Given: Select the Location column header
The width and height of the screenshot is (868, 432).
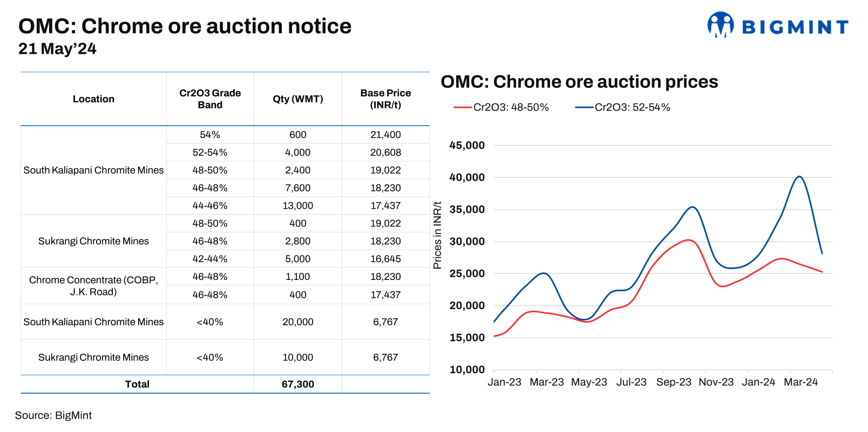Looking at the screenshot, I should (x=93, y=99).
